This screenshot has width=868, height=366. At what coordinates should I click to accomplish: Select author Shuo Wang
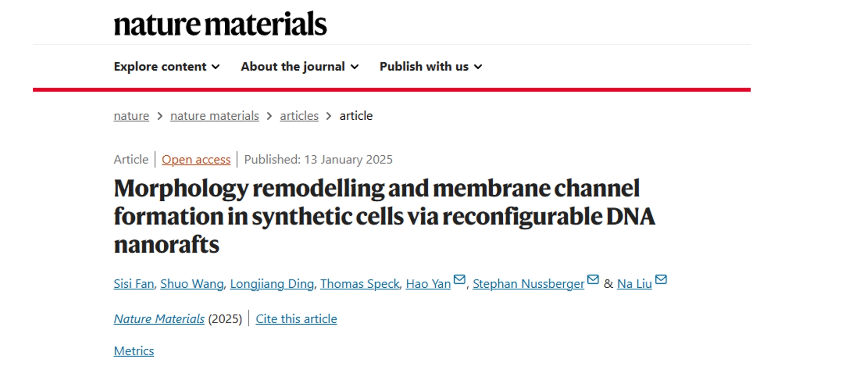point(192,284)
